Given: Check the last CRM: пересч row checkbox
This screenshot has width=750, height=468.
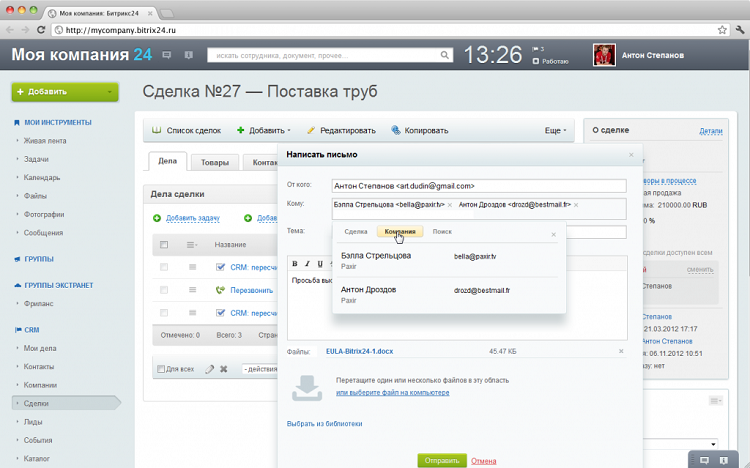Looking at the screenshot, I should [x=164, y=313].
